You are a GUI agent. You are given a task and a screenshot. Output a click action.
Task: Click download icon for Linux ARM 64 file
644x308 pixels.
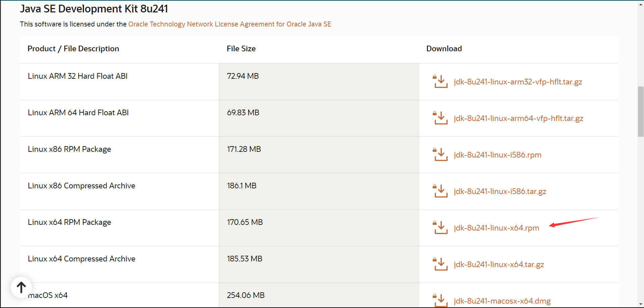(x=440, y=118)
